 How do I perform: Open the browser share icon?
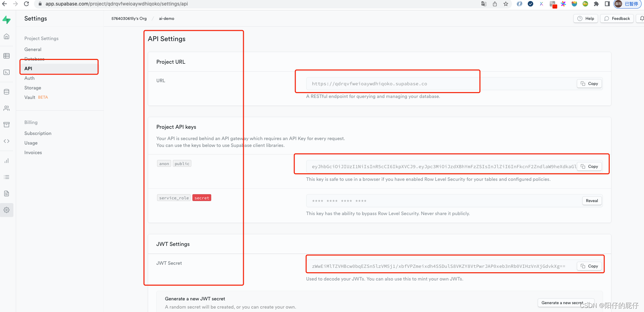495,4
